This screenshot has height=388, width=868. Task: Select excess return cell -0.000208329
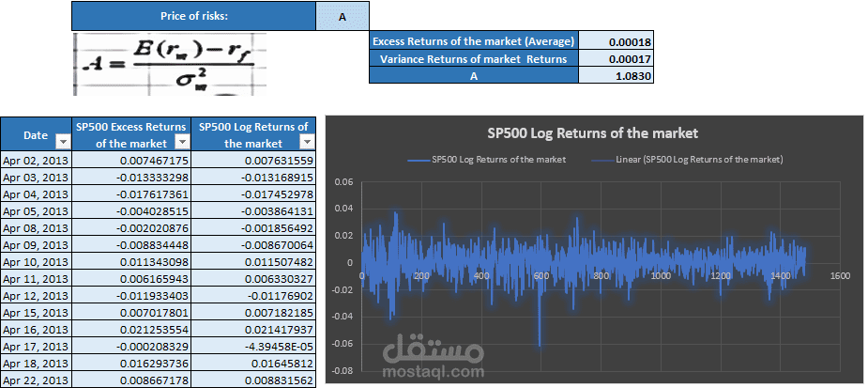131,347
